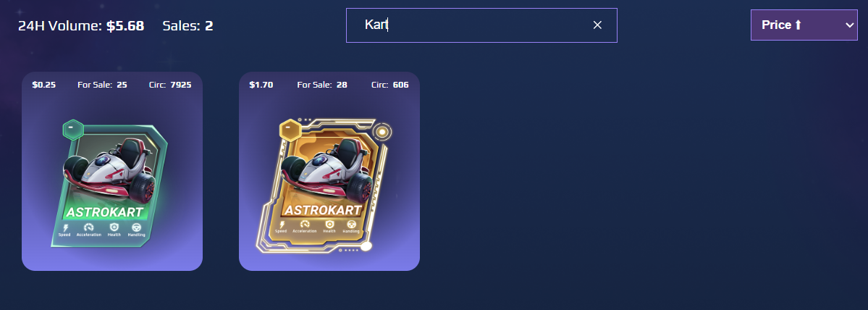Click the 'For Sale: 28' label on the gold card
The height and width of the screenshot is (310, 868).
point(322,85)
